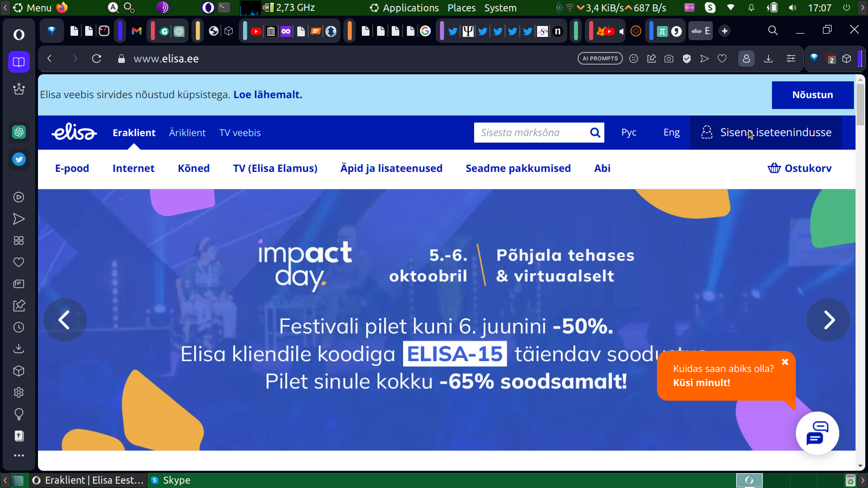Open the three-dot sidebar setup menu
This screenshot has height=488, width=868.
click(19, 455)
